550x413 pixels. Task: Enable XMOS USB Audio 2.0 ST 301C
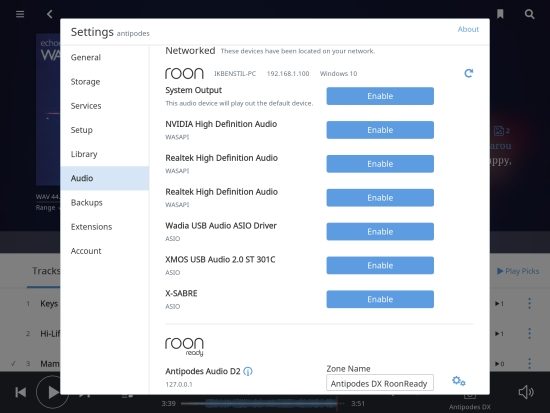(380, 265)
